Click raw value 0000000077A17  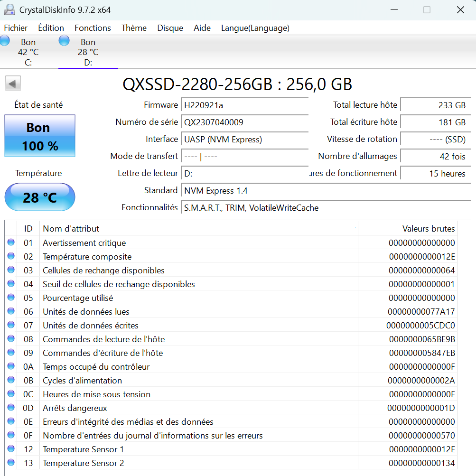[x=421, y=312]
